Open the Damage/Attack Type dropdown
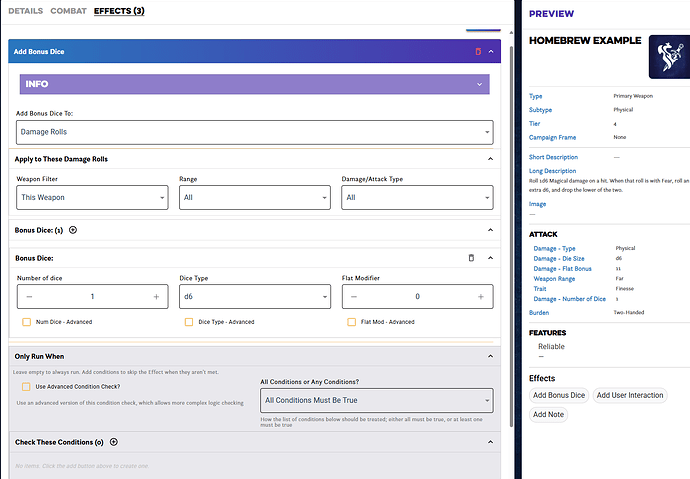690x479 pixels. (x=417, y=197)
